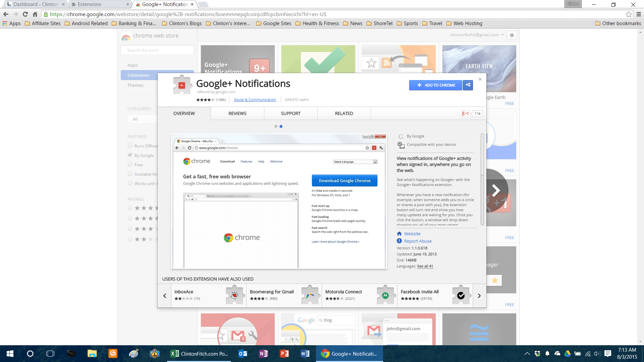
Task: Open the All categories dropdown
Action: 143,119
